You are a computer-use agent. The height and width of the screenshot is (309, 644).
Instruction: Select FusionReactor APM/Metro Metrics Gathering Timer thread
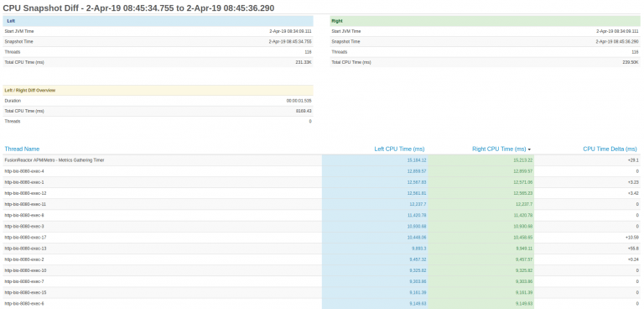[55, 160]
